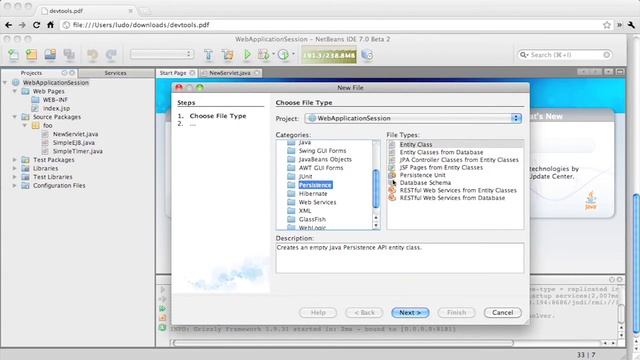This screenshot has height=360, width=640.
Task: Click the Redo toolbar icon
Action: 111,55
